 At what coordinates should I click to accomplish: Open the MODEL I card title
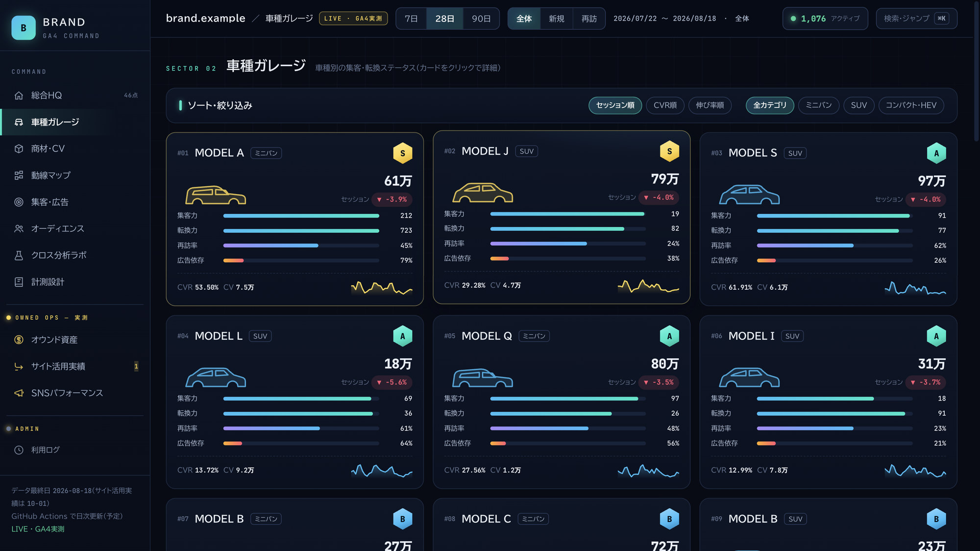click(x=751, y=336)
